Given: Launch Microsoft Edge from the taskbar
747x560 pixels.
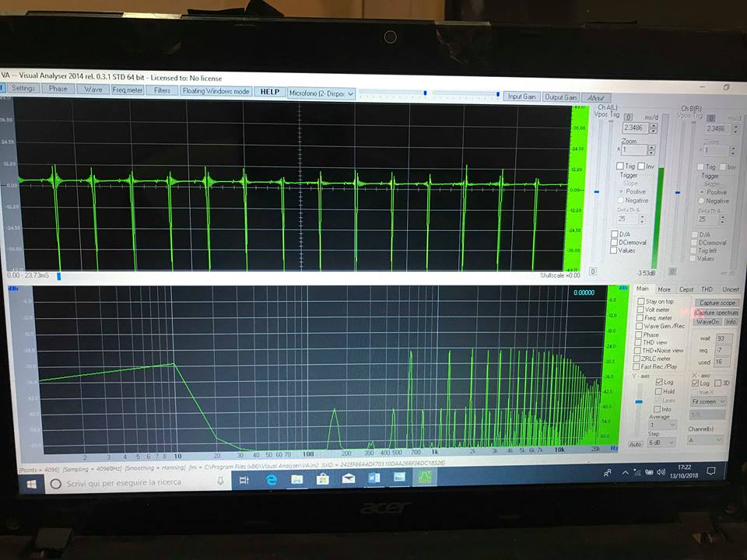Looking at the screenshot, I should pyautogui.click(x=272, y=480).
